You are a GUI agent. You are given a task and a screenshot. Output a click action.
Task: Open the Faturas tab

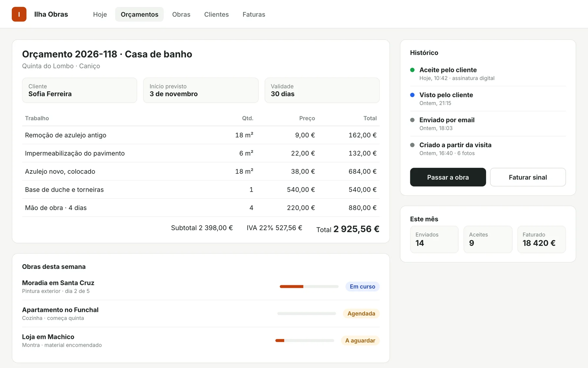(x=254, y=14)
